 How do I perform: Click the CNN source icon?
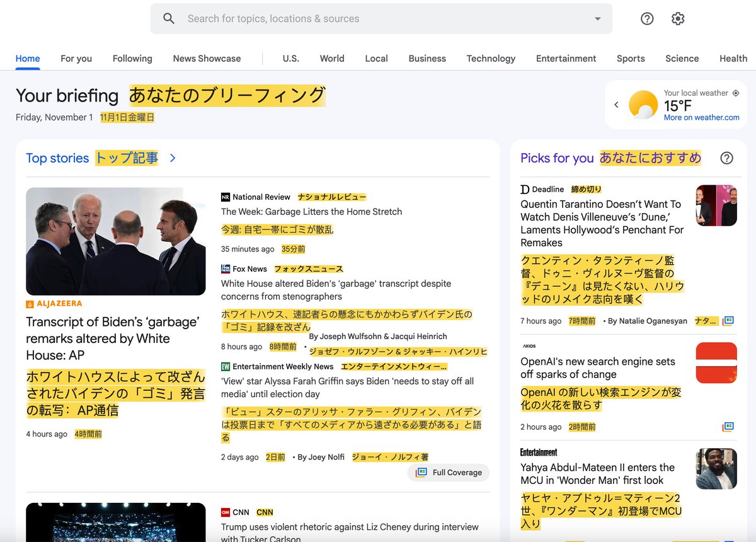(x=226, y=512)
